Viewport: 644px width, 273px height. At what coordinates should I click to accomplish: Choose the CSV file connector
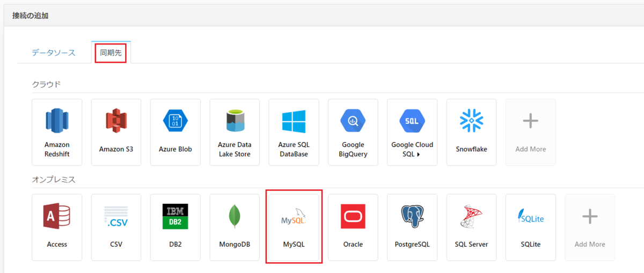[116, 227]
